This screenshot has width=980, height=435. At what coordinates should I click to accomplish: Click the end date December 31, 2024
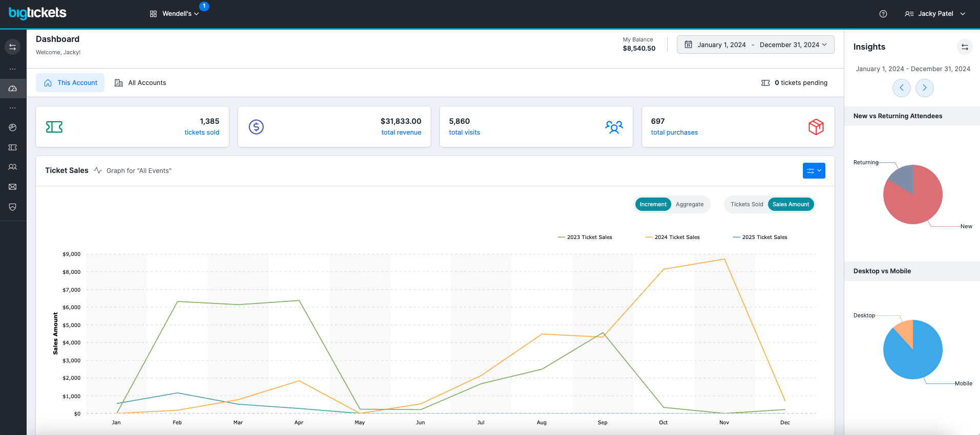[790, 45]
